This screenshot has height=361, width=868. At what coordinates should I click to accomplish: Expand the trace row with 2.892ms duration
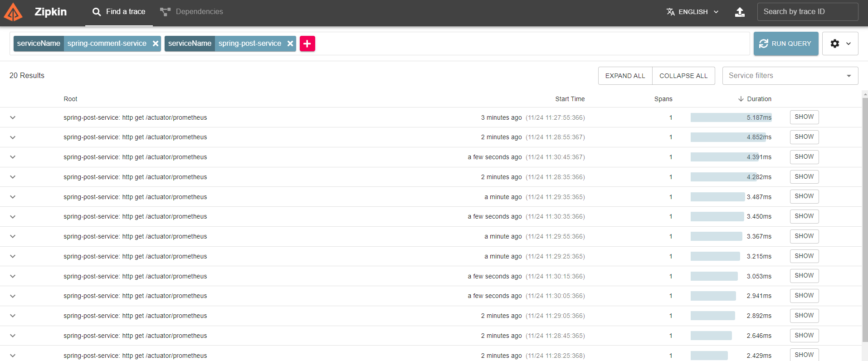click(13, 316)
